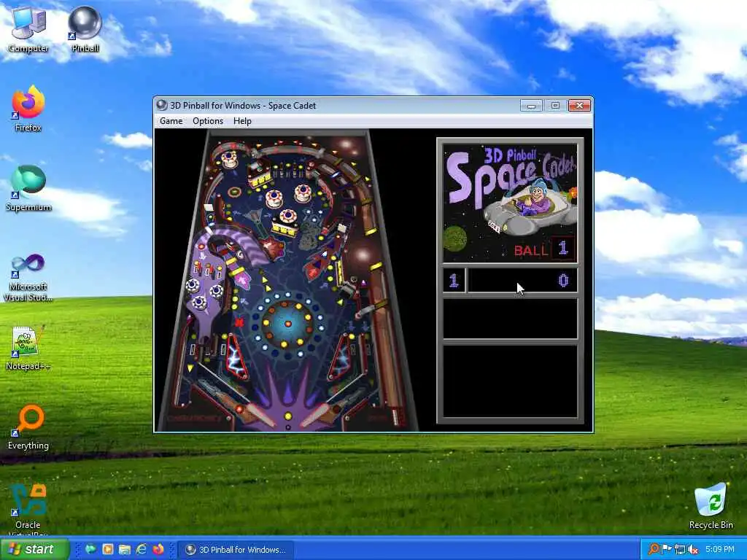This screenshot has height=560, width=747.
Task: Select the Supermium desktop shortcut
Action: point(28,188)
